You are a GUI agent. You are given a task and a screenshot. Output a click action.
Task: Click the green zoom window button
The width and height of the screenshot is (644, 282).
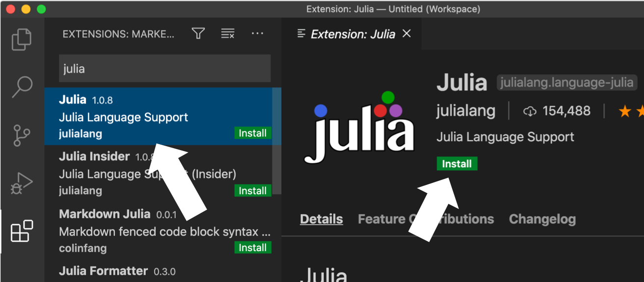[41, 9]
